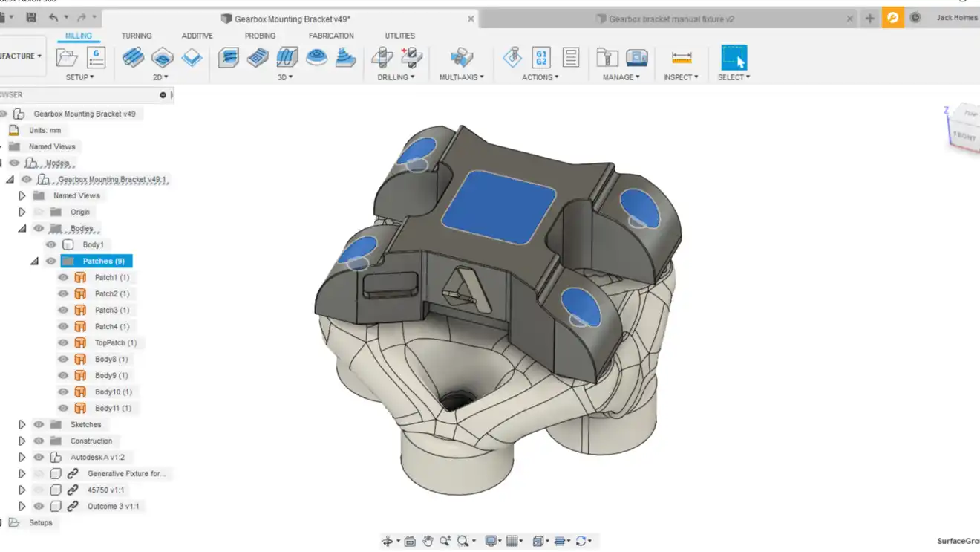
Task: Switch to the TURNING tab
Action: coord(137,36)
